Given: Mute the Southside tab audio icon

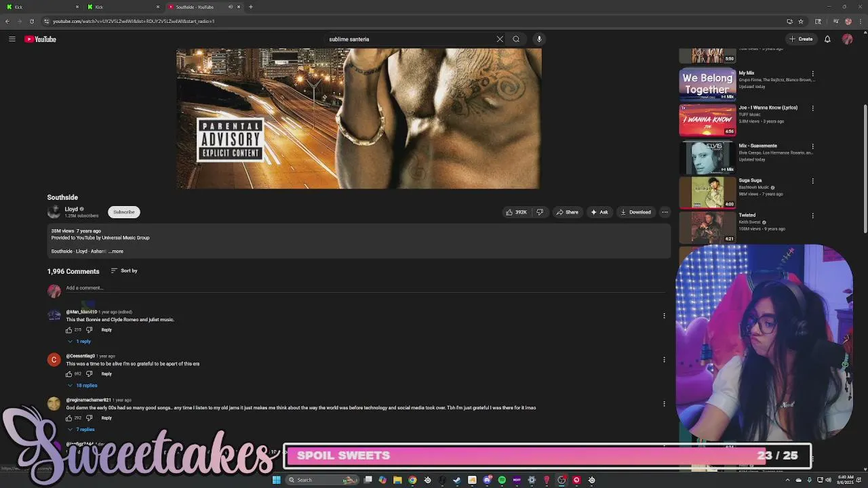Looking at the screenshot, I should point(231,7).
